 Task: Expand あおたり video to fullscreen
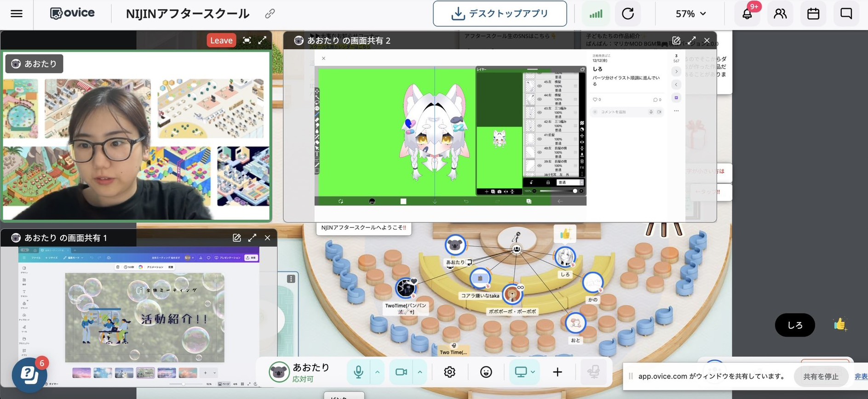coord(262,40)
